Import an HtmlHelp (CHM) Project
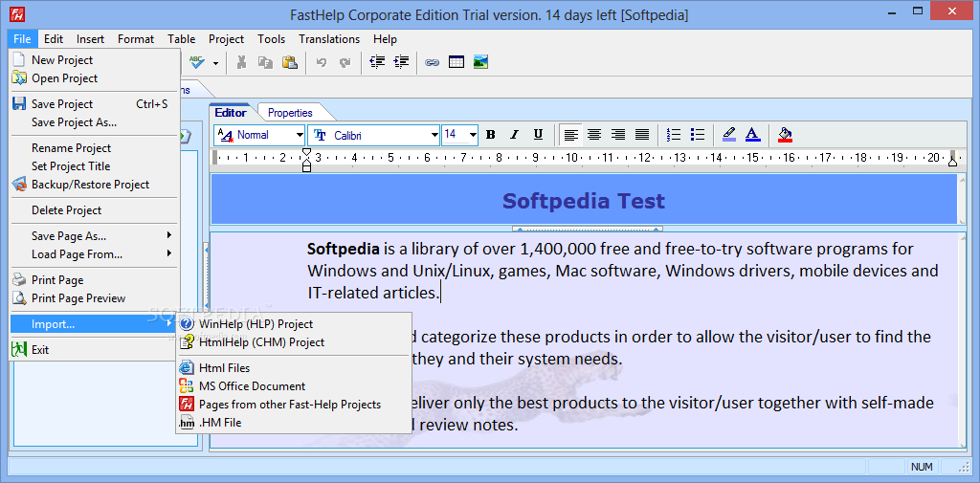 pos(294,341)
